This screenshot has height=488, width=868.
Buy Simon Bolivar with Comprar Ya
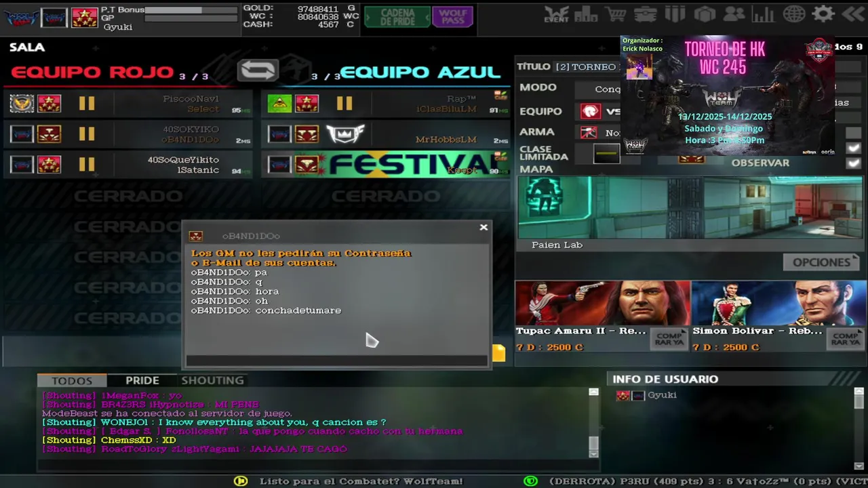tap(846, 338)
